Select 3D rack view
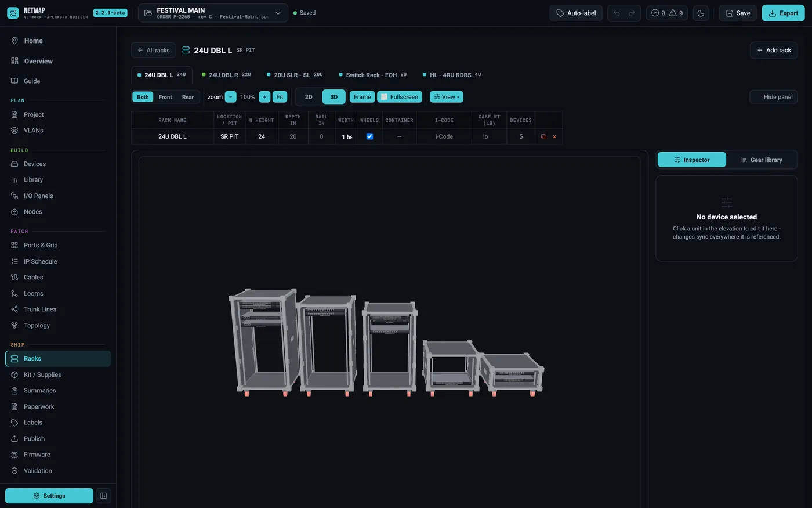 [333, 97]
